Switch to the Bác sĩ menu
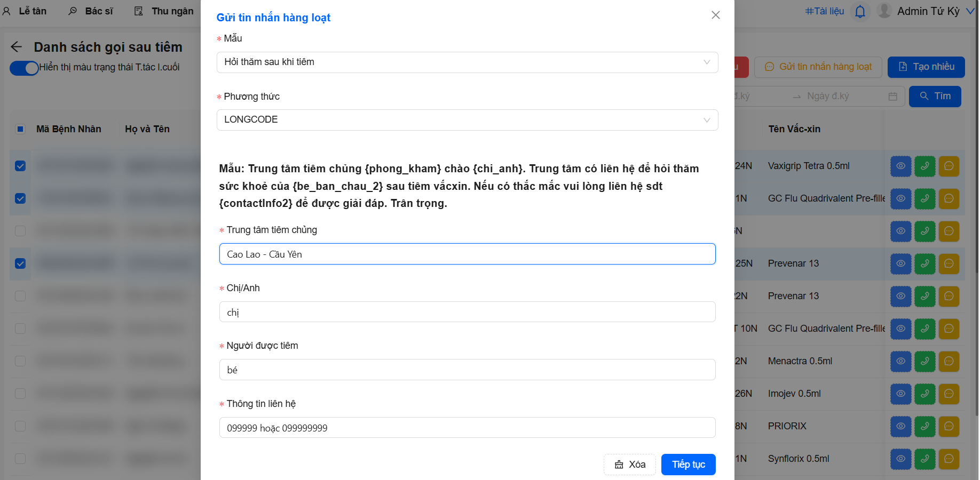Screen dimensions: 980x480 pyautogui.click(x=91, y=11)
